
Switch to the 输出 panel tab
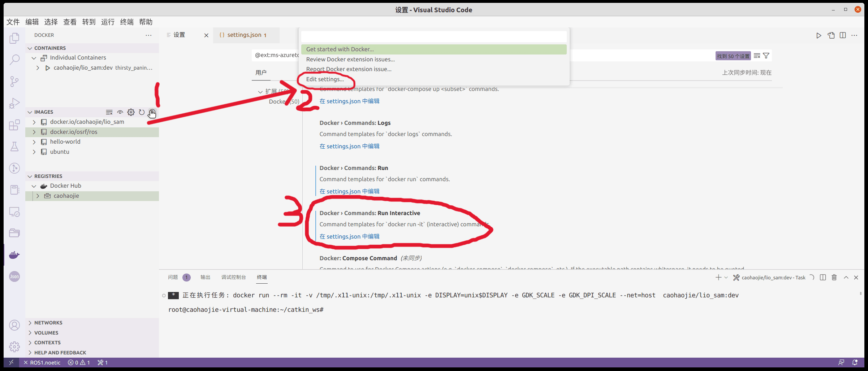[x=205, y=277]
